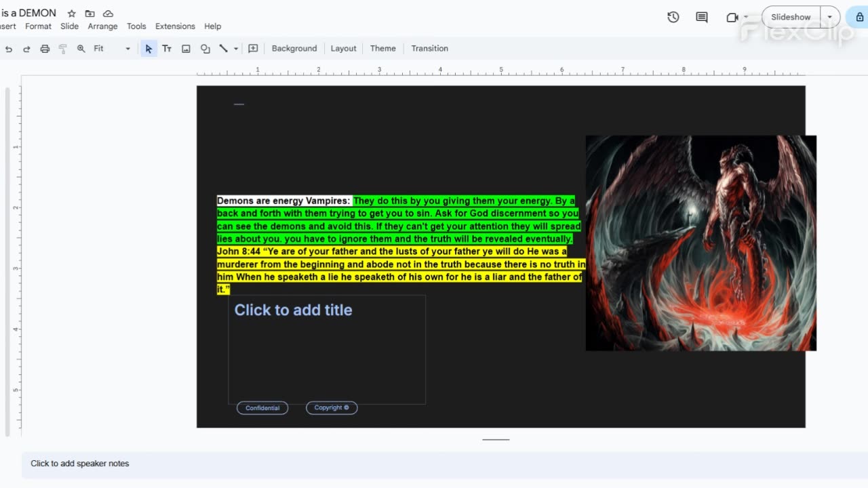
Task: Click the lock share icon
Action: [860, 18]
